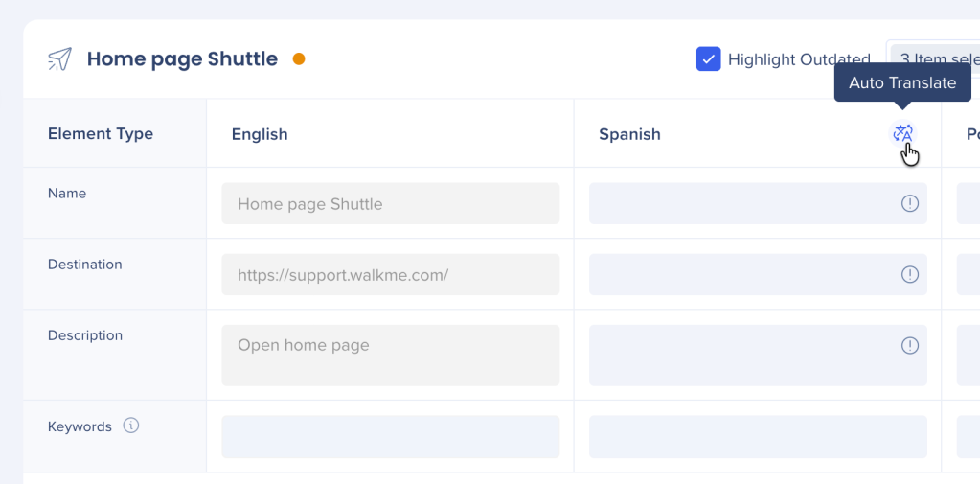Click the Auto Translate icon in Spanish column
This screenshot has height=484, width=980.
pos(902,134)
